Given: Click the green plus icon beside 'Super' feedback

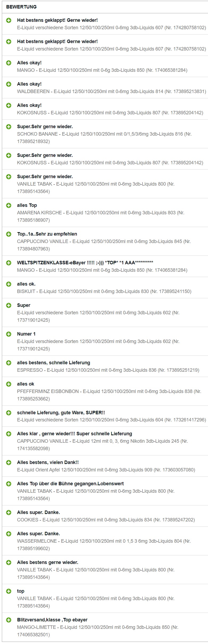Looking at the screenshot, I should pos(9,305).
